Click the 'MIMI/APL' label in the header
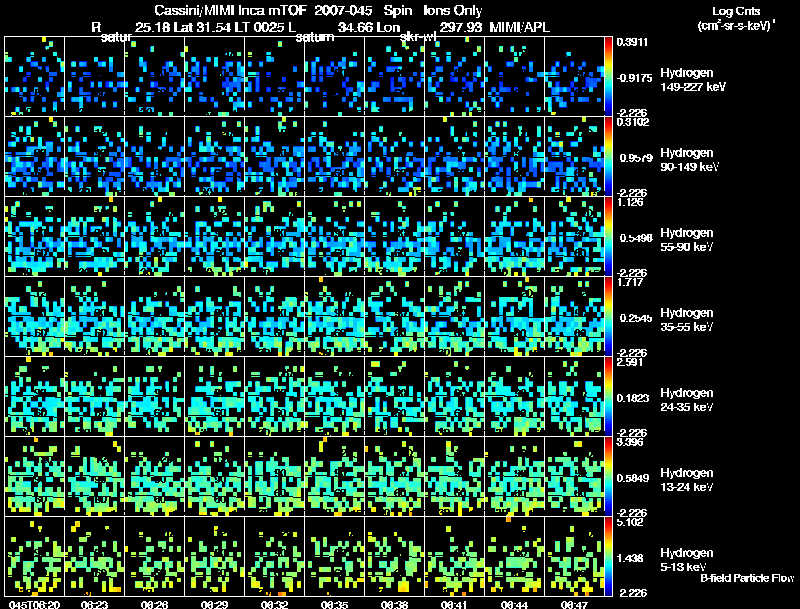The width and height of the screenshot is (800, 609). (x=519, y=27)
